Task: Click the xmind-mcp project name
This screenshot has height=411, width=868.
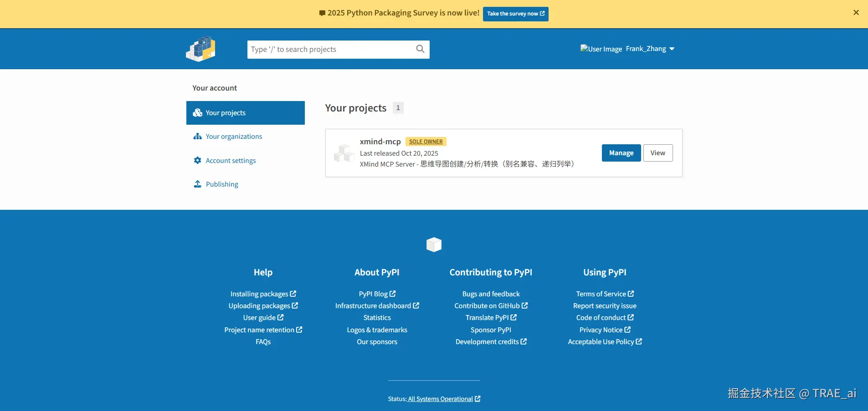Action: point(380,142)
